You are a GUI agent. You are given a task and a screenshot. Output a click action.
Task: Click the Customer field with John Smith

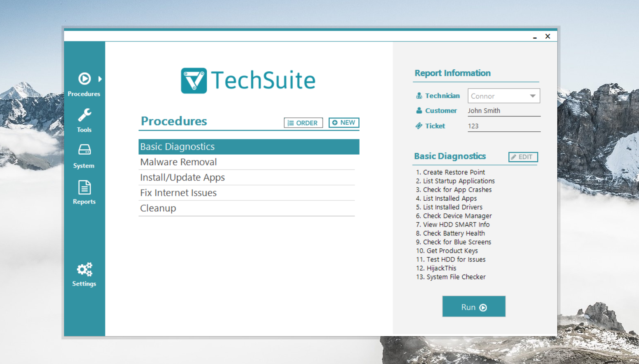tap(504, 111)
